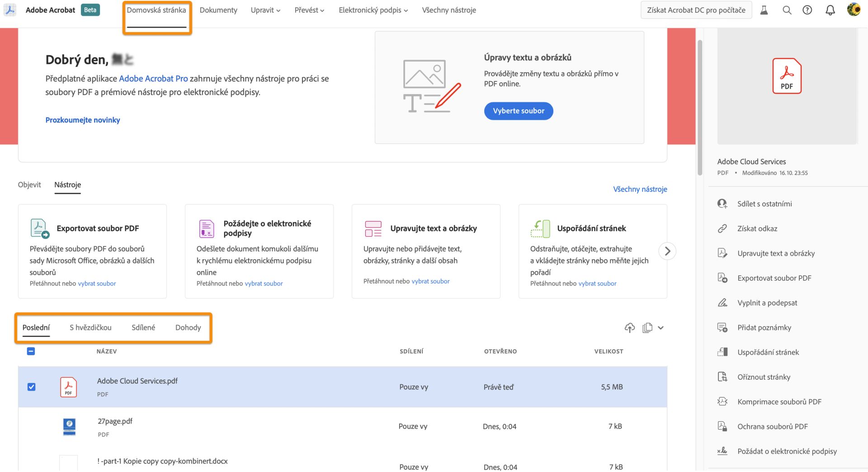Click the Exportovat soubor PDF card icon
This screenshot has width=868, height=472.
[40, 229]
